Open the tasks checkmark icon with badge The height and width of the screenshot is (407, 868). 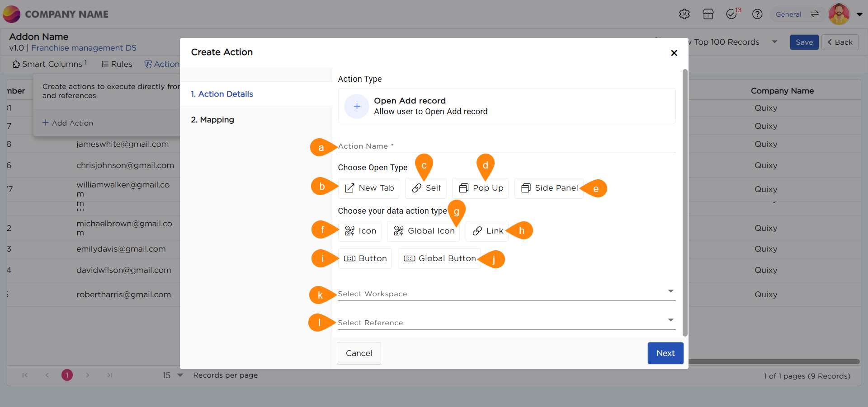click(732, 14)
